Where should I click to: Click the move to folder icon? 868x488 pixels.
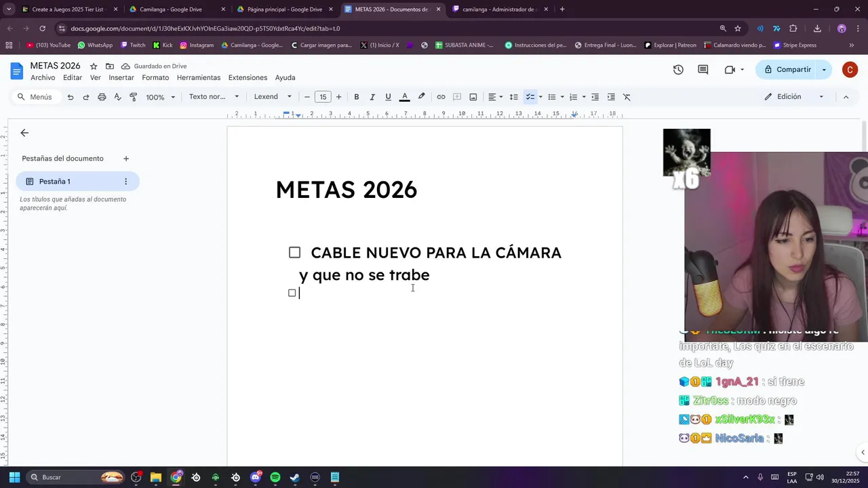[x=109, y=66]
